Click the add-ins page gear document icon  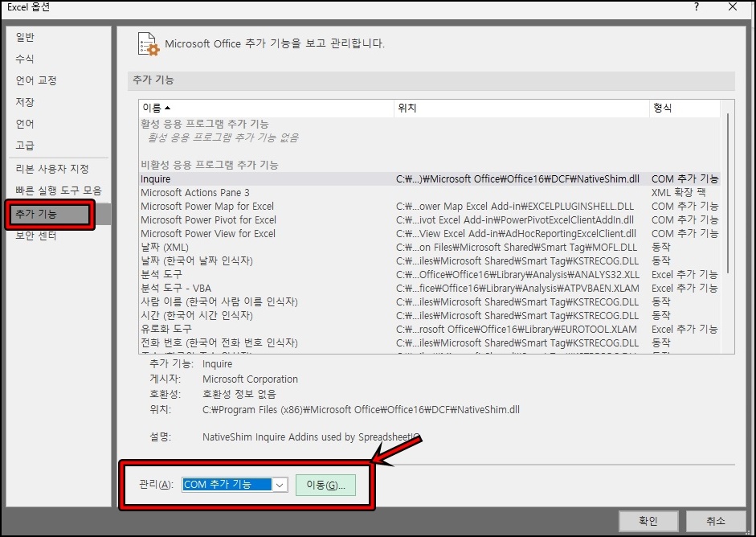[148, 44]
